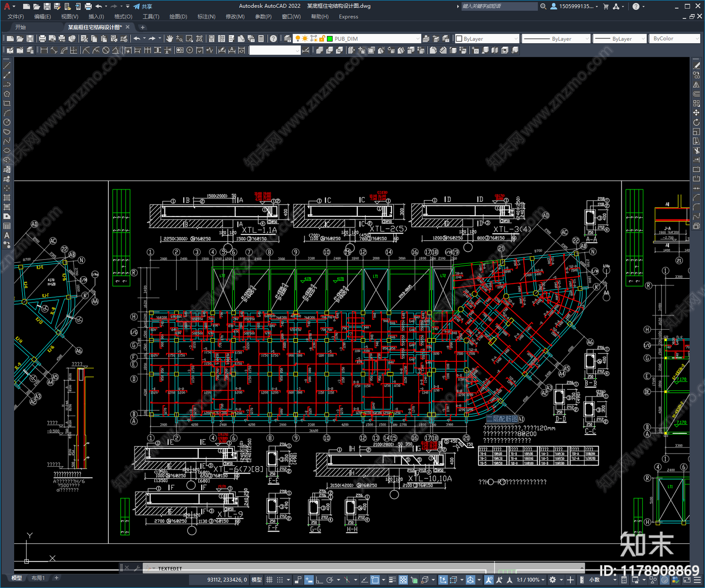
Task: Toggle polar tracking in status bar
Action: [330, 580]
